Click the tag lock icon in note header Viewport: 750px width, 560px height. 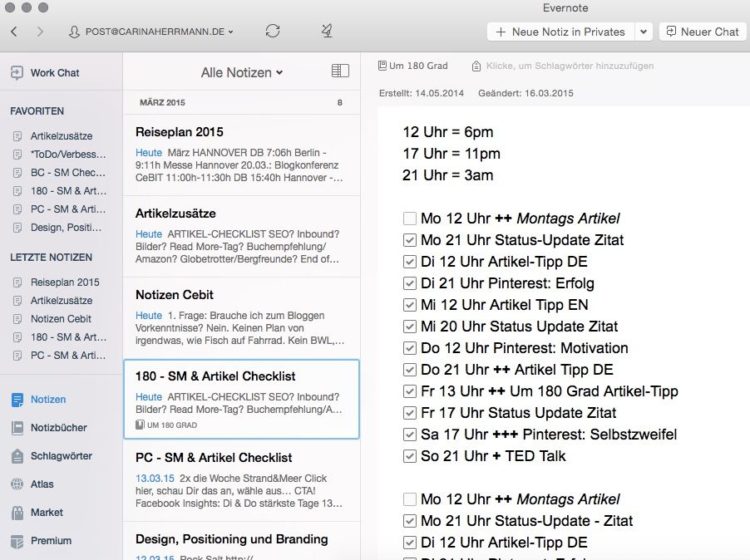click(x=476, y=66)
